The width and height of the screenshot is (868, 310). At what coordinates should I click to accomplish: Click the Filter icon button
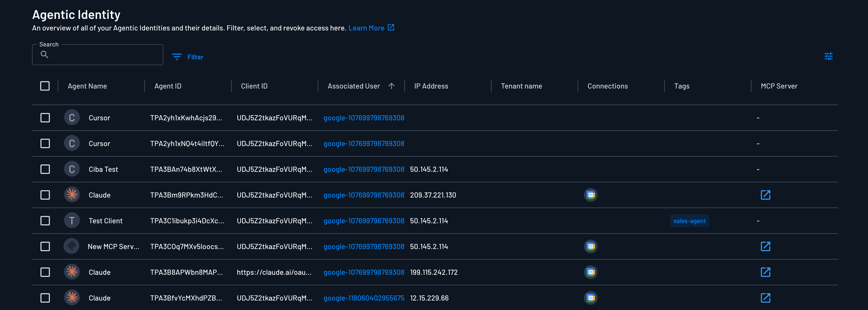177,57
